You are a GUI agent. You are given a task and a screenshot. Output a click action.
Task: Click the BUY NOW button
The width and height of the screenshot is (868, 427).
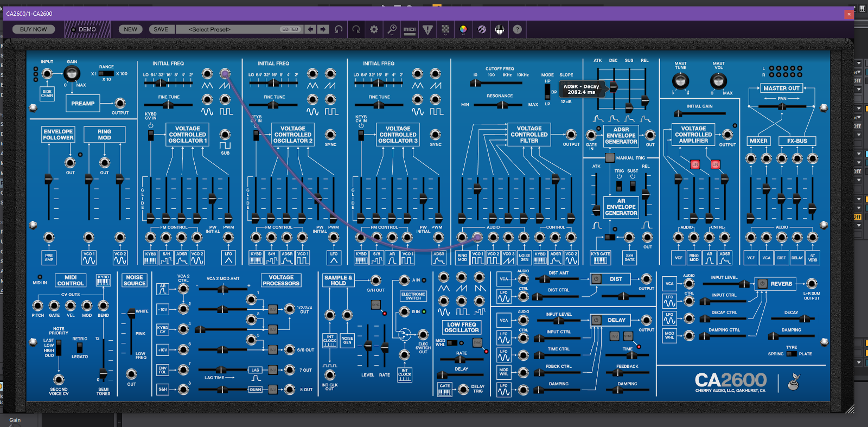(34, 29)
